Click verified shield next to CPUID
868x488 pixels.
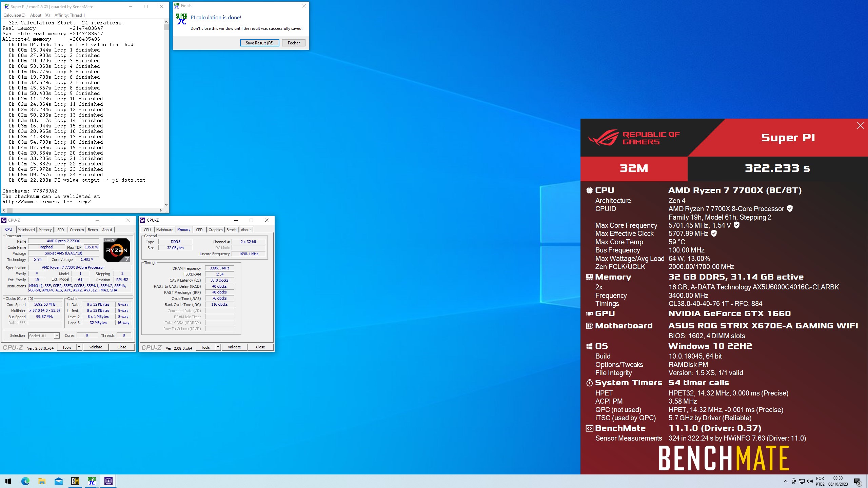[x=790, y=209]
